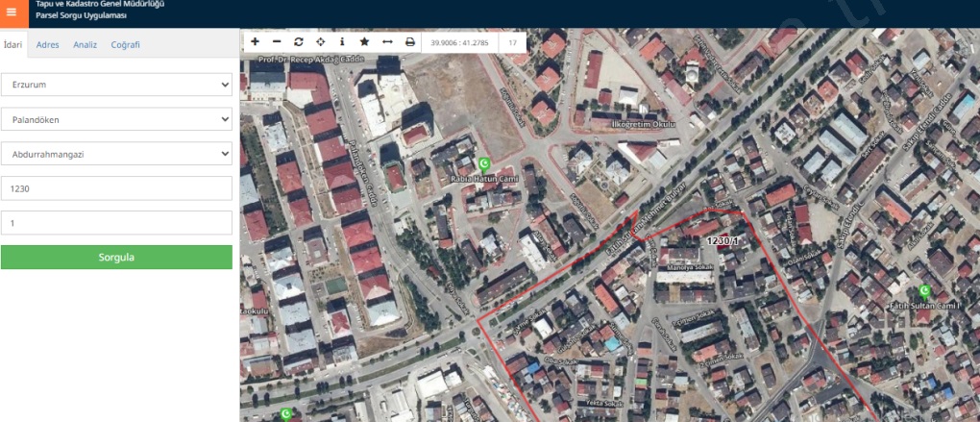Image resolution: width=980 pixels, height=422 pixels.
Task: Refresh the map with the reload icon
Action: click(299, 42)
